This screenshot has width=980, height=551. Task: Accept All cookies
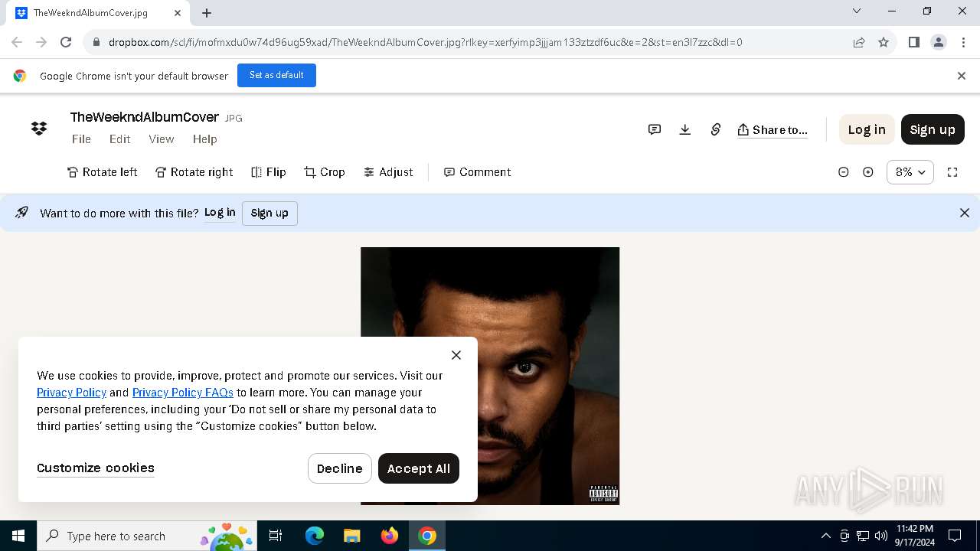[419, 468]
